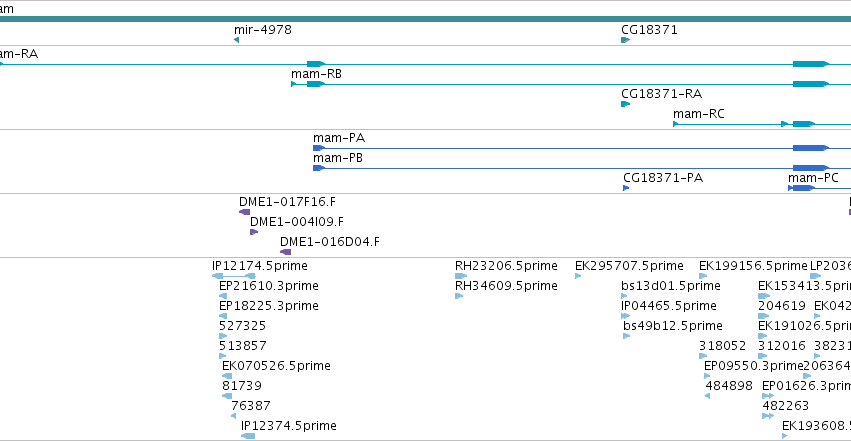851x441 pixels.
Task: Click the 318052 feature label
Action: pyautogui.click(x=722, y=346)
